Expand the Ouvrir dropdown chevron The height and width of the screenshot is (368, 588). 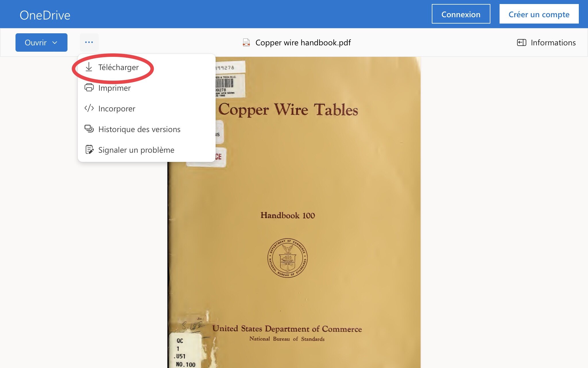pyautogui.click(x=55, y=42)
